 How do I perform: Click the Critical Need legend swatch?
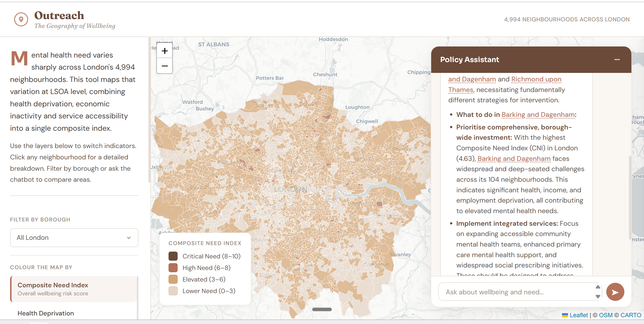(173, 256)
